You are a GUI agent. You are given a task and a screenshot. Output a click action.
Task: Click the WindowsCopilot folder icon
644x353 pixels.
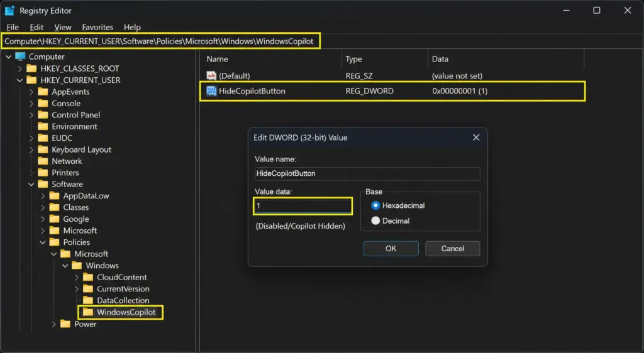point(88,312)
